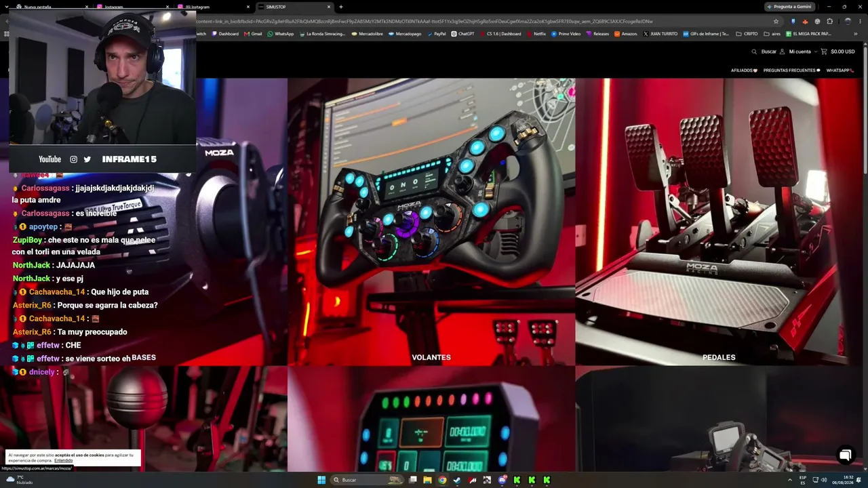The image size is (868, 488).
Task: Open the shopping cart icon
Action: tap(824, 52)
